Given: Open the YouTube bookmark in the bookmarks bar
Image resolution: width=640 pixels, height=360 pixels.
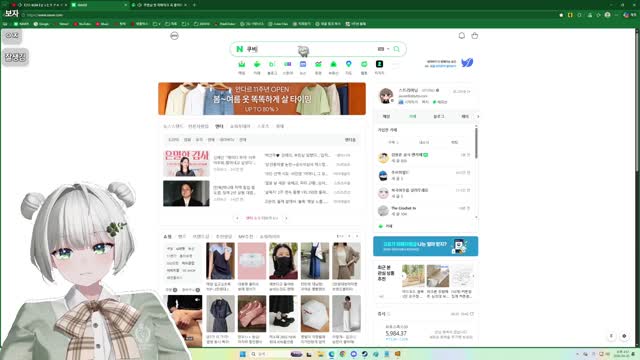Looking at the screenshot, I should point(82,24).
